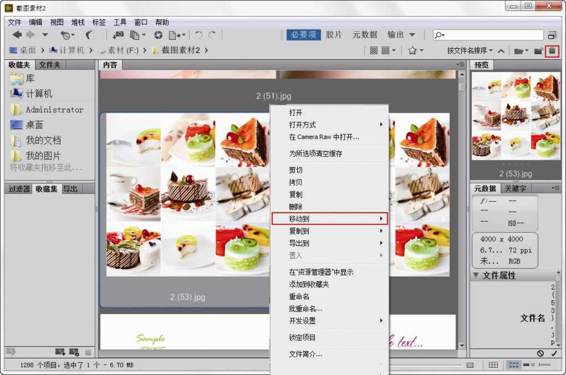Image resolution: width=566 pixels, height=375 pixels.
Task: Click the new folder icon beside trash
Action: click(538, 51)
